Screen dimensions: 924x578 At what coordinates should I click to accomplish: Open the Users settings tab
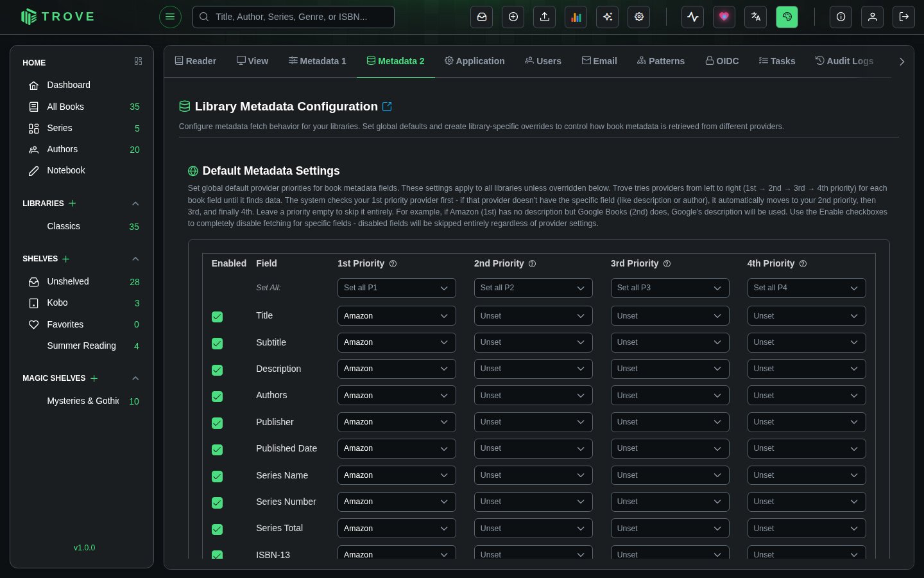pos(543,61)
